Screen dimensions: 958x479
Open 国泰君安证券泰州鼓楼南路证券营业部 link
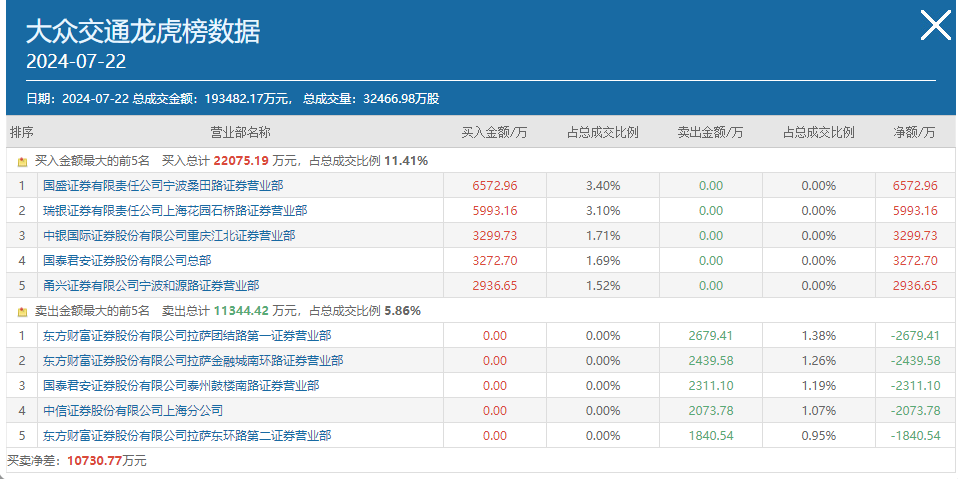point(181,386)
